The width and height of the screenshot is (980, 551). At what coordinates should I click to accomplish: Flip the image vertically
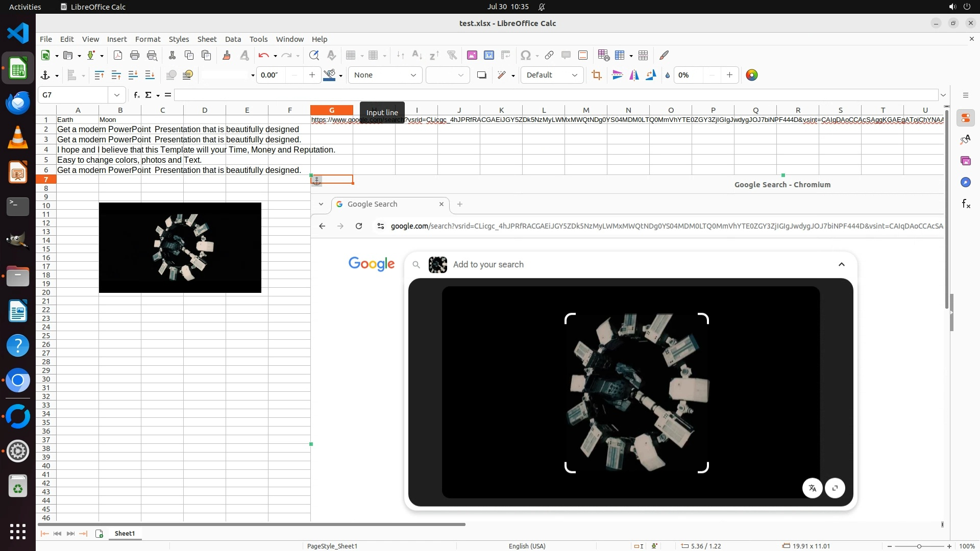[617, 76]
